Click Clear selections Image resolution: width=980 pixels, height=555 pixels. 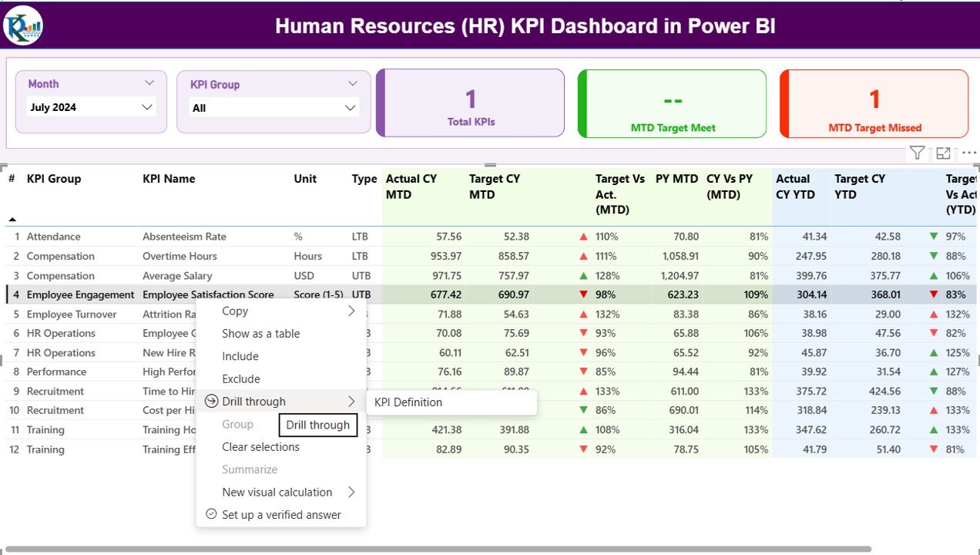click(x=260, y=446)
